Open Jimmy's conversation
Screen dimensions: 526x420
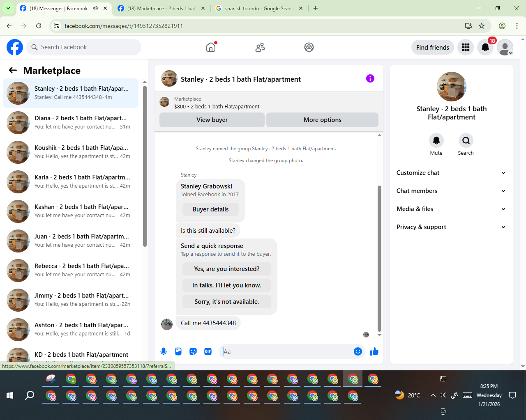click(71, 300)
